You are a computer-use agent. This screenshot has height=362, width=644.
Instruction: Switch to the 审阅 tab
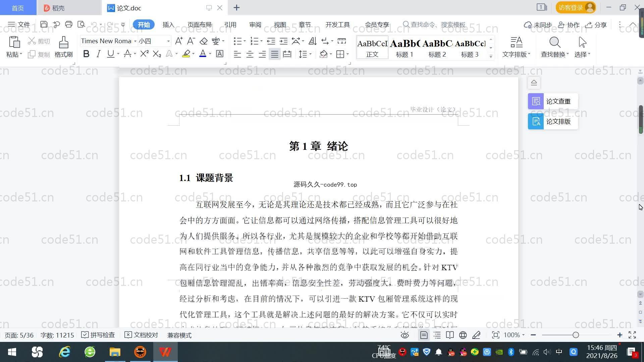click(255, 24)
